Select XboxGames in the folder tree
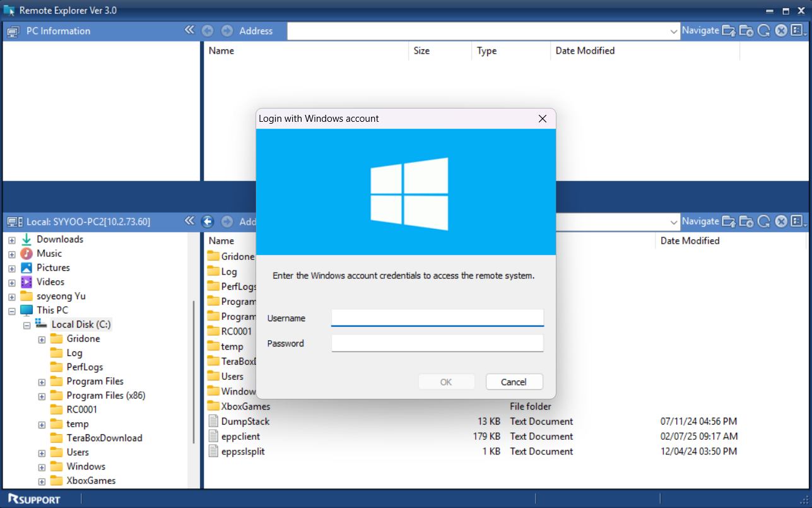The image size is (812, 508). click(x=91, y=480)
